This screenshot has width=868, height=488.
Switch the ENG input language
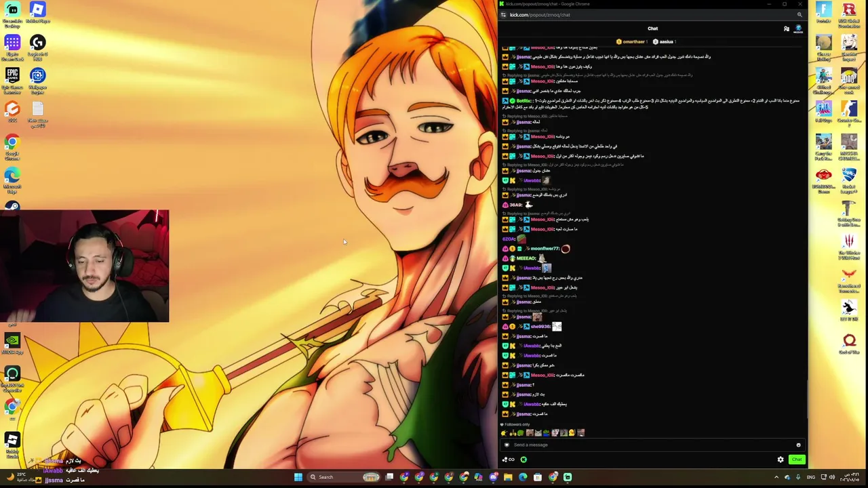tap(812, 477)
